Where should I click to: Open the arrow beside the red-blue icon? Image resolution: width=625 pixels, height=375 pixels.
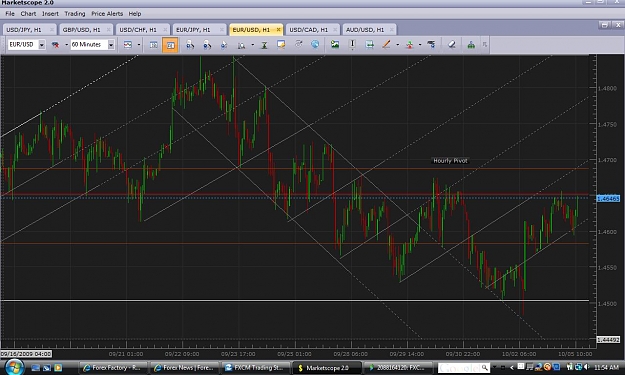point(66,45)
